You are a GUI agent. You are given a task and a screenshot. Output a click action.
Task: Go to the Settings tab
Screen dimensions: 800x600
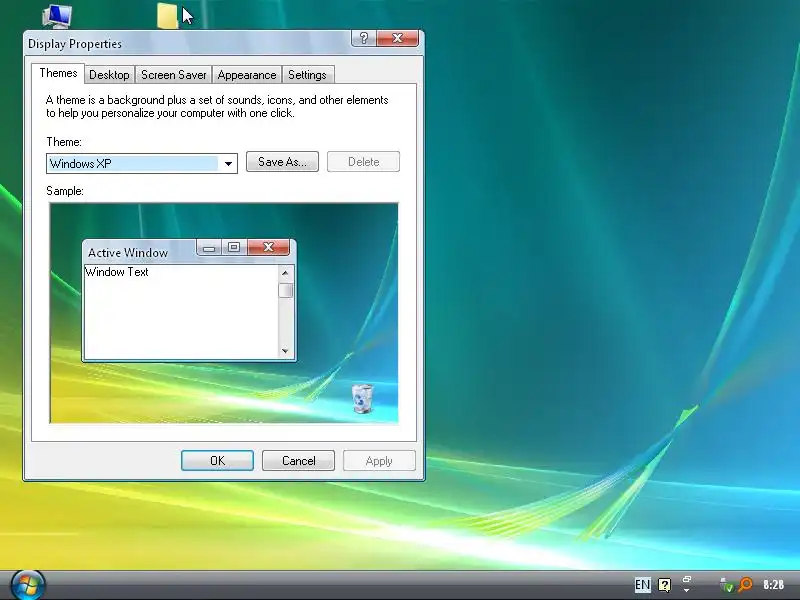[307, 75]
